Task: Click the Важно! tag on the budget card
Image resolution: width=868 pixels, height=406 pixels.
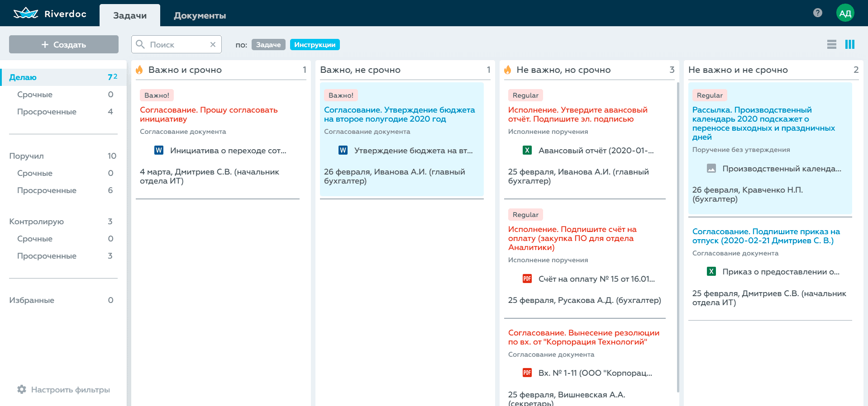Action: [x=341, y=95]
